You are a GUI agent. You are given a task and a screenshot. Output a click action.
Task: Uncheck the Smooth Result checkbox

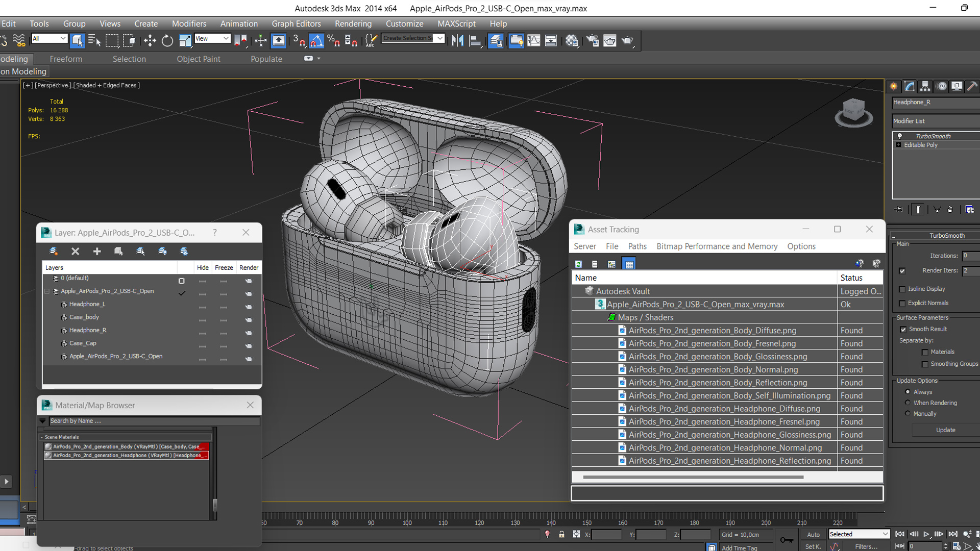(903, 330)
